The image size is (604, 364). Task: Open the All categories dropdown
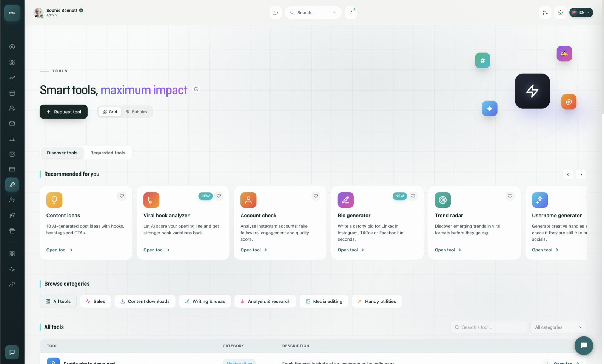[x=558, y=327]
